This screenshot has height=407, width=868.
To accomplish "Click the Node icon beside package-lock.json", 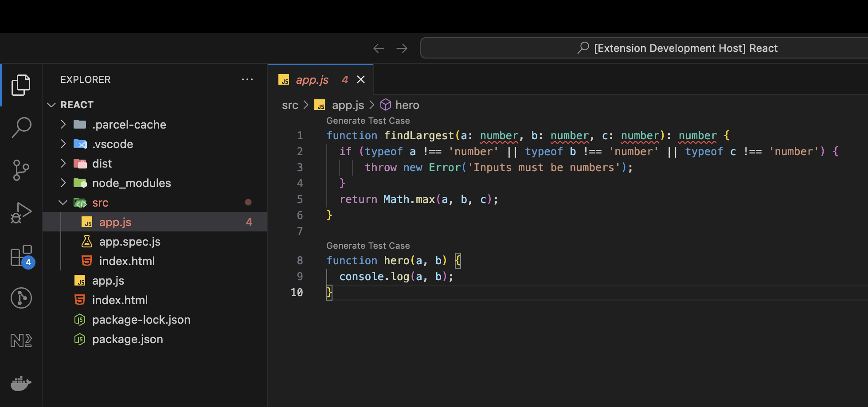I will point(80,319).
